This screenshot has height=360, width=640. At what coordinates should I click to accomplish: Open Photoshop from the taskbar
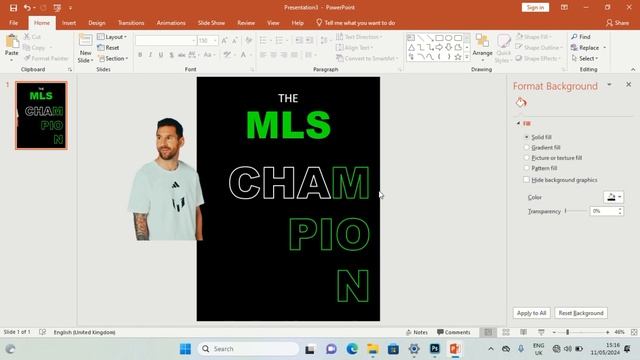(435, 349)
